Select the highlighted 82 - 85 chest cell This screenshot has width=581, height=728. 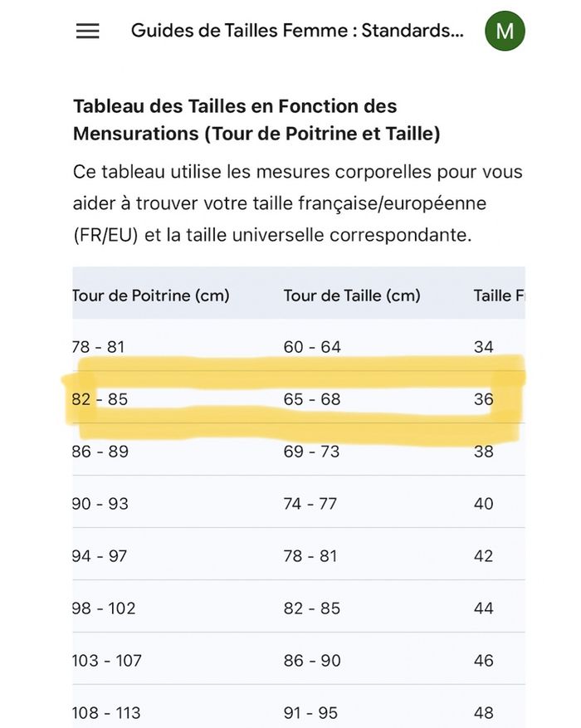pyautogui.click(x=100, y=399)
